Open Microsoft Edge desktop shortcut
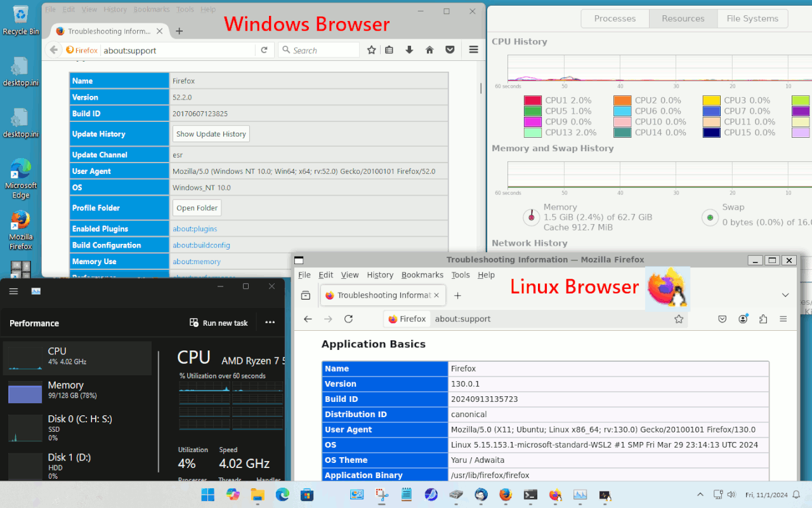This screenshot has height=508, width=812. pos(21,178)
